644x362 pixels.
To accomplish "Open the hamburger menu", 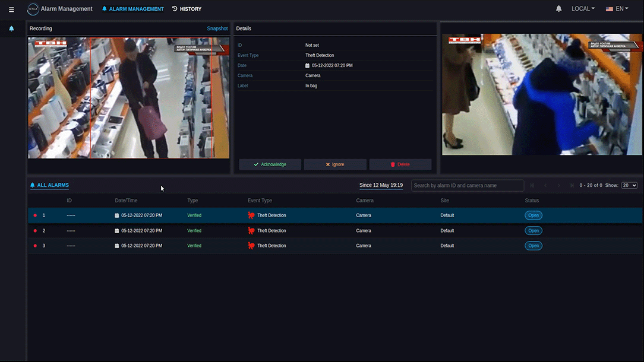I will [11, 9].
